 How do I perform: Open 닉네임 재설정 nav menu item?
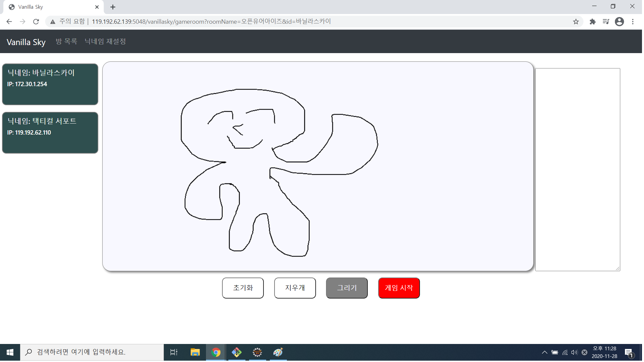(106, 41)
